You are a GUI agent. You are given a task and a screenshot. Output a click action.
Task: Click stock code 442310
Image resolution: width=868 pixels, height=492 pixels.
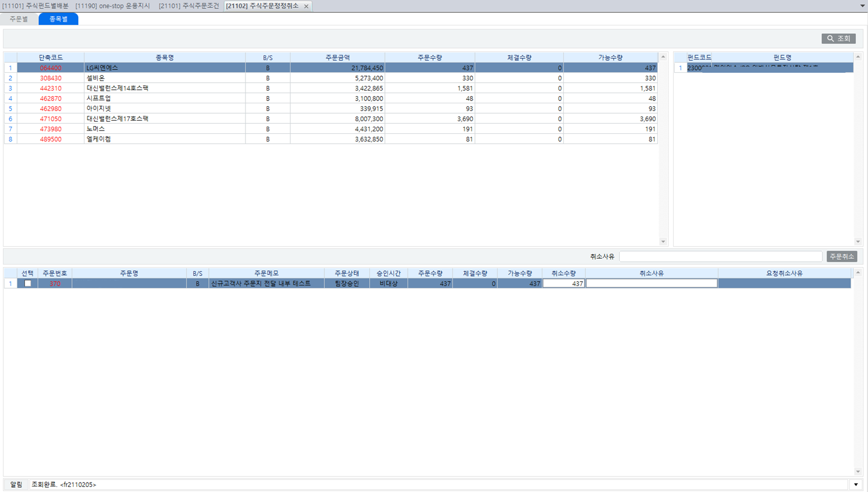(51, 88)
